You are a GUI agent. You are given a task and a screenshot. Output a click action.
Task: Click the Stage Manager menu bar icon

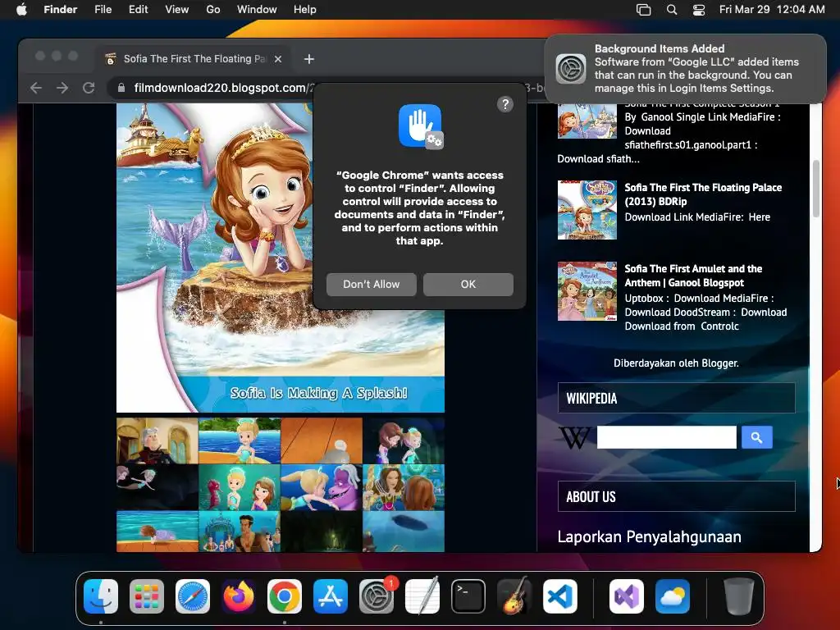[643, 10]
